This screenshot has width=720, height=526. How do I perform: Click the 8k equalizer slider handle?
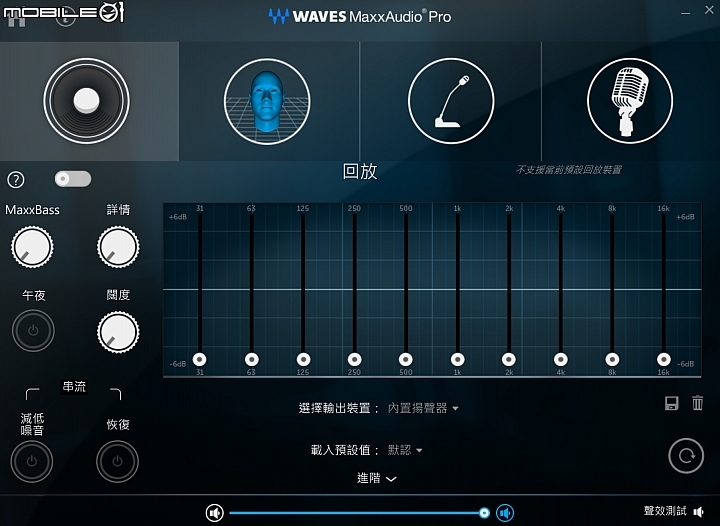612,359
